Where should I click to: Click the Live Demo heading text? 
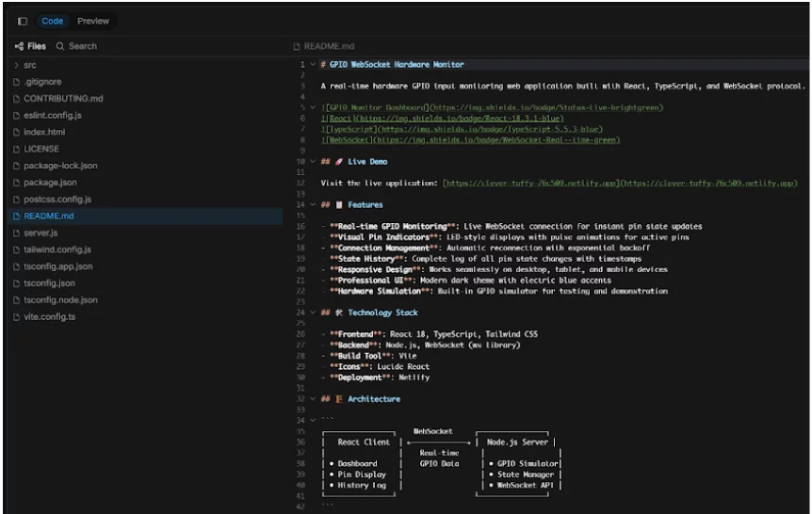tap(367, 162)
